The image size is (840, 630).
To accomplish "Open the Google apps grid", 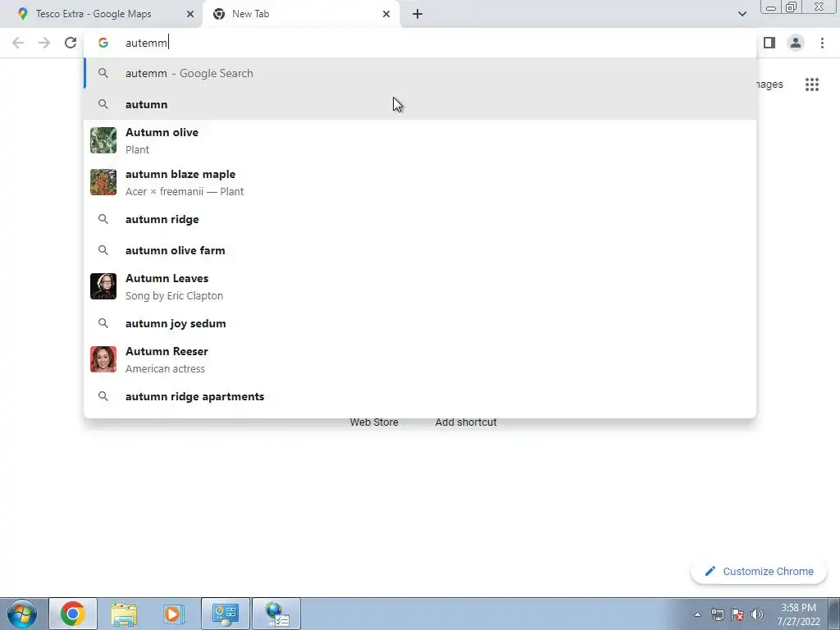I will click(x=812, y=84).
